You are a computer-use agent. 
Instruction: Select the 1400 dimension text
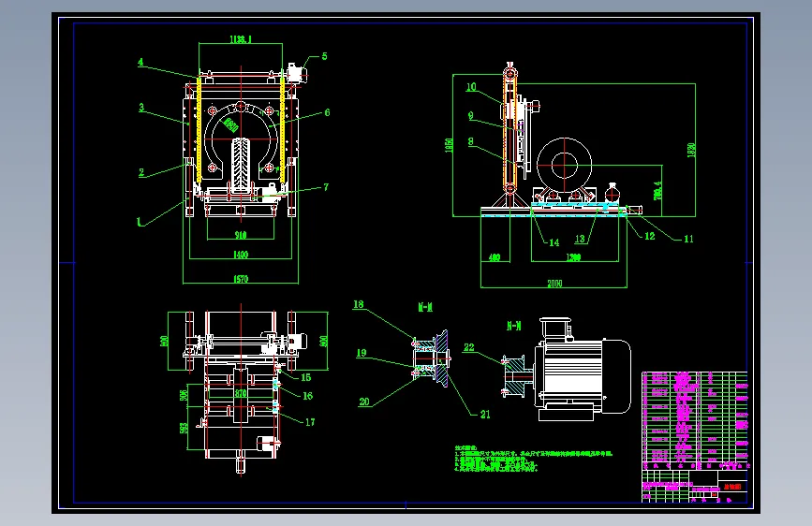point(241,255)
